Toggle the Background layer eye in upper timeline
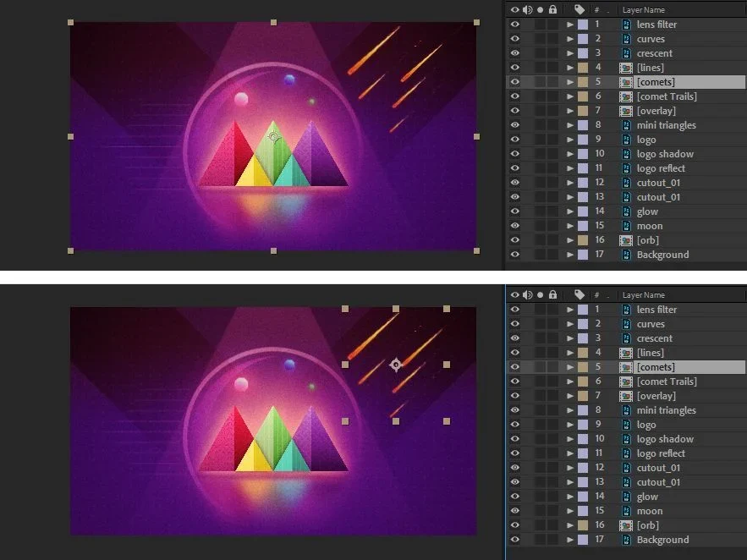Image resolution: width=747 pixels, height=560 pixels. 515,255
